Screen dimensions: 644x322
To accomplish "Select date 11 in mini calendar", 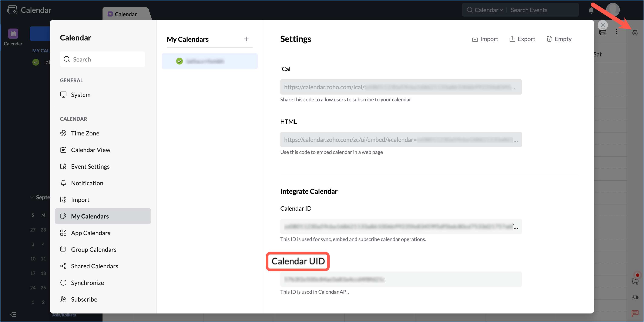I will pyautogui.click(x=43, y=259).
